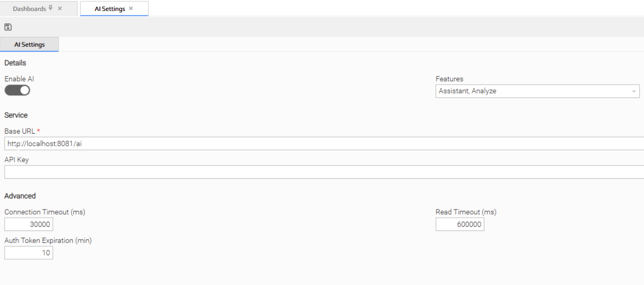Switch to the Dashboards tab
Image resolution: width=644 pixels, height=285 pixels.
pos(29,9)
